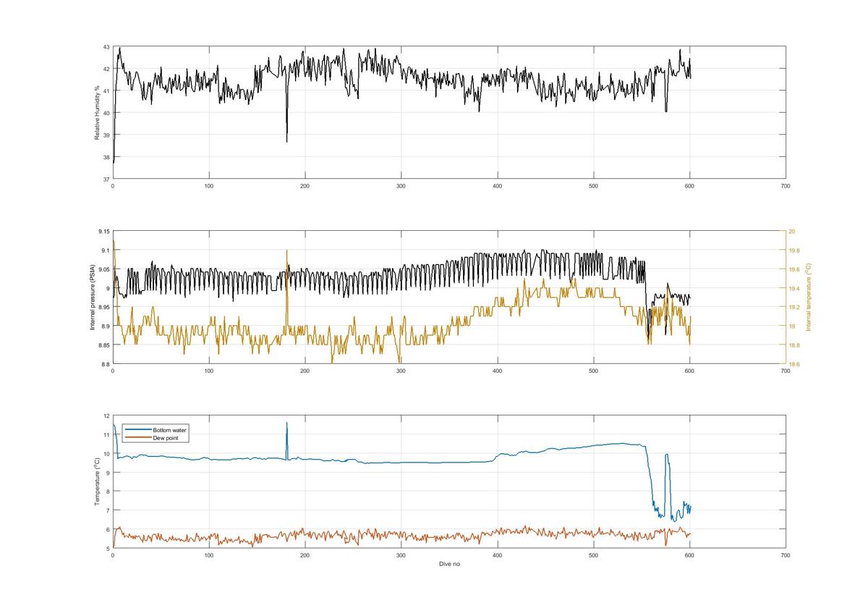
Task: Click the 8.95 tick on the pressure axis
Action: click(x=104, y=307)
